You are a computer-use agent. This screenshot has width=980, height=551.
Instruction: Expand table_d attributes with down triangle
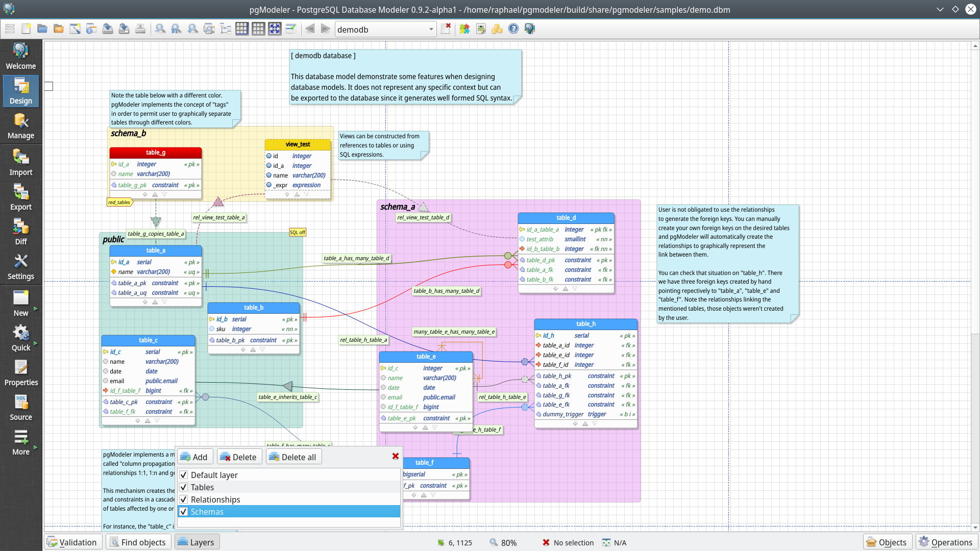coord(575,288)
